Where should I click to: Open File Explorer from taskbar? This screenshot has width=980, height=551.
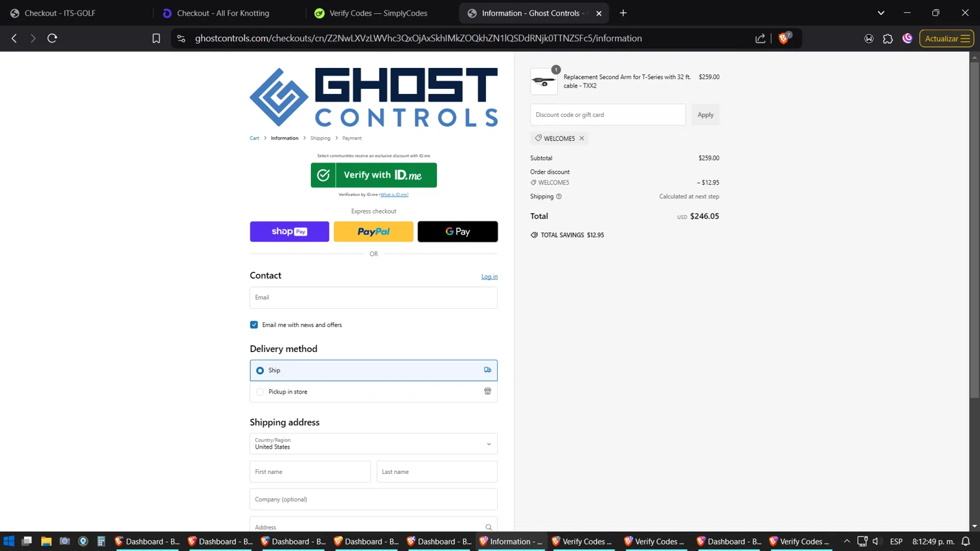pyautogui.click(x=46, y=541)
